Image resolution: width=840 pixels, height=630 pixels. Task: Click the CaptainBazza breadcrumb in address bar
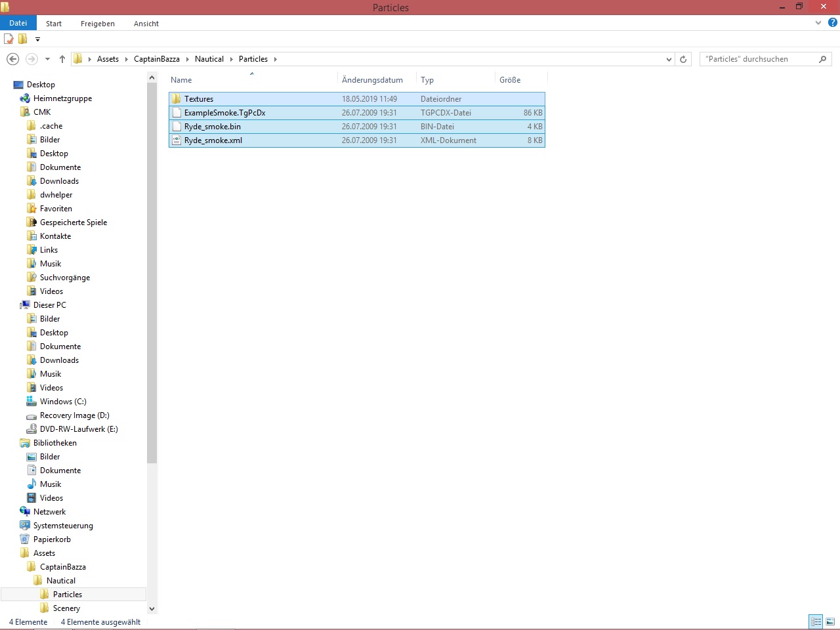[x=156, y=59]
